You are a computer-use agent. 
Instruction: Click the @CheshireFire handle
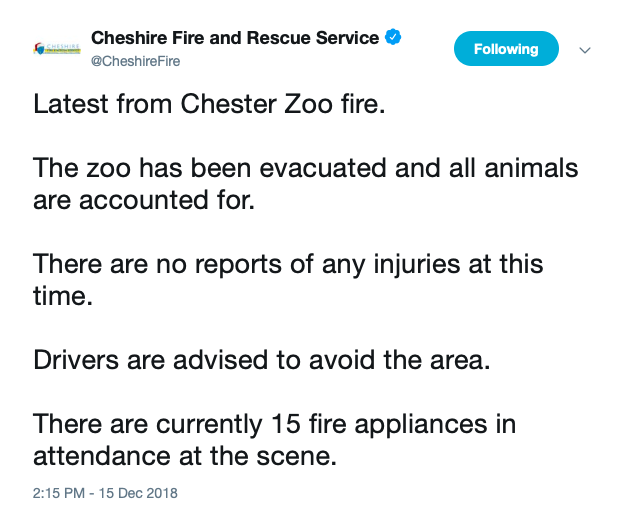[136, 60]
